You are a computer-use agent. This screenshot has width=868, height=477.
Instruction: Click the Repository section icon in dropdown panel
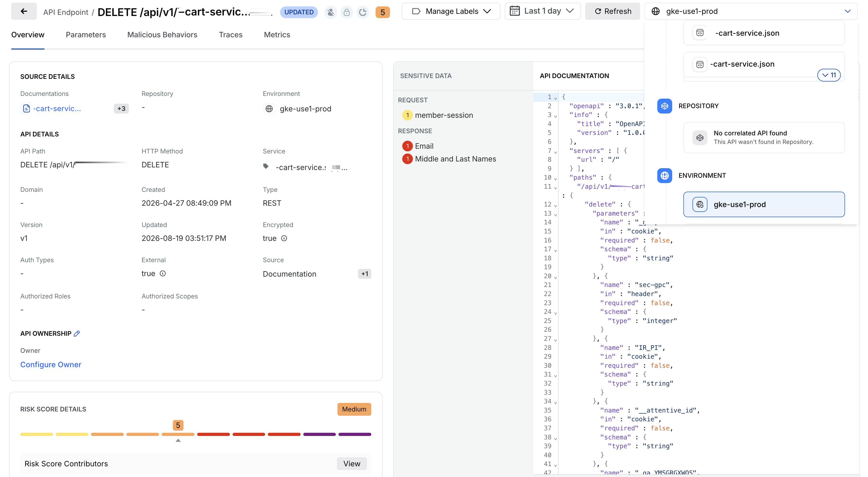[x=664, y=106]
